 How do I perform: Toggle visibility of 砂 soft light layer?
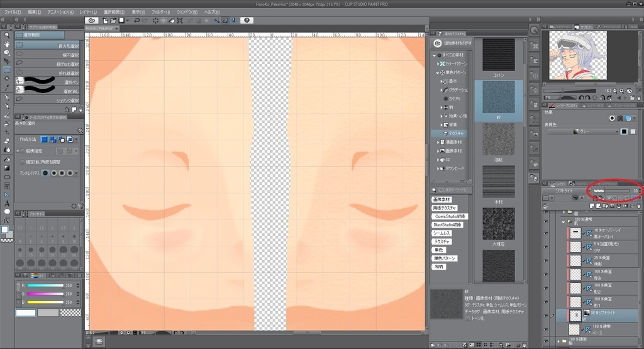pos(546,315)
